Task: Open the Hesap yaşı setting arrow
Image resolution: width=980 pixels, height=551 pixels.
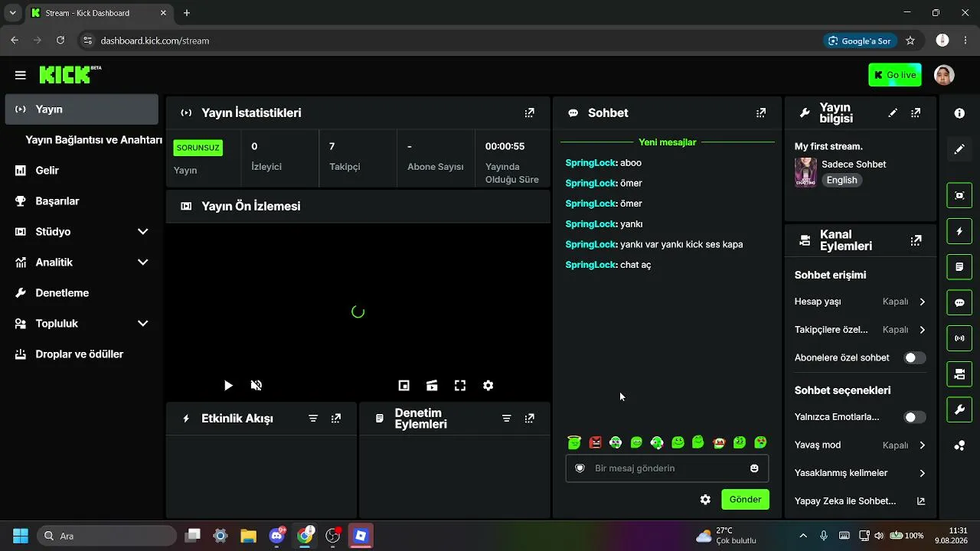Action: pos(922,302)
